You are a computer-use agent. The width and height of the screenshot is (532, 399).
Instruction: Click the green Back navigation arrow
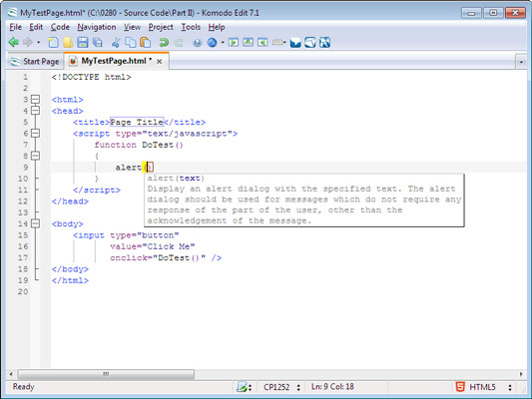coord(14,42)
